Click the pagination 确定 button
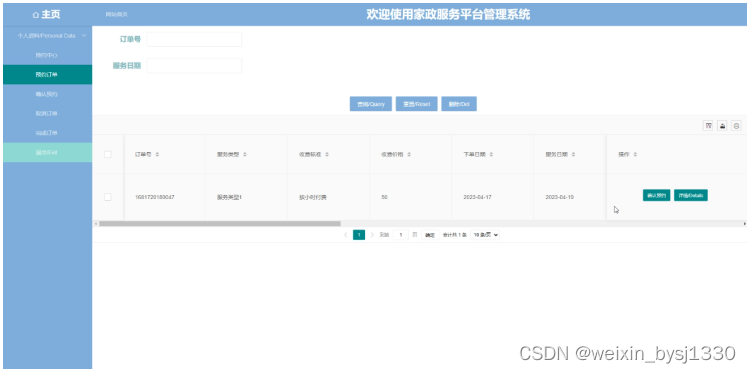Screen dimensions: 751x373 tap(430, 235)
